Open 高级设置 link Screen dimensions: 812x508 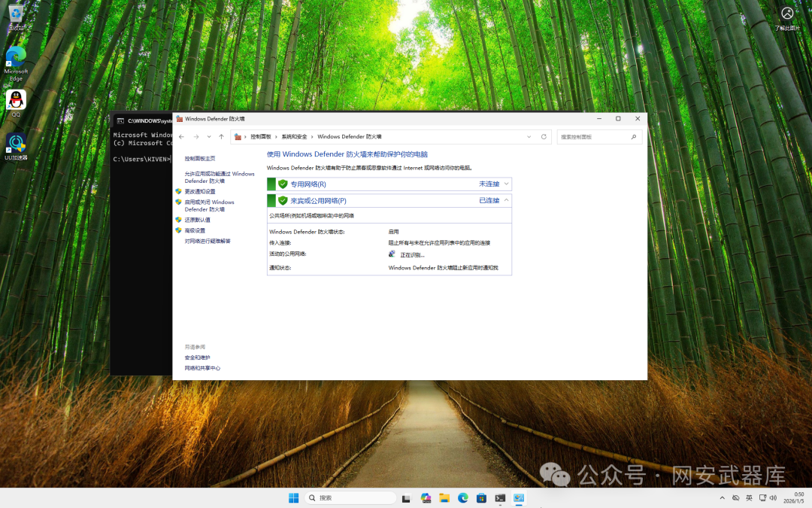(195, 231)
